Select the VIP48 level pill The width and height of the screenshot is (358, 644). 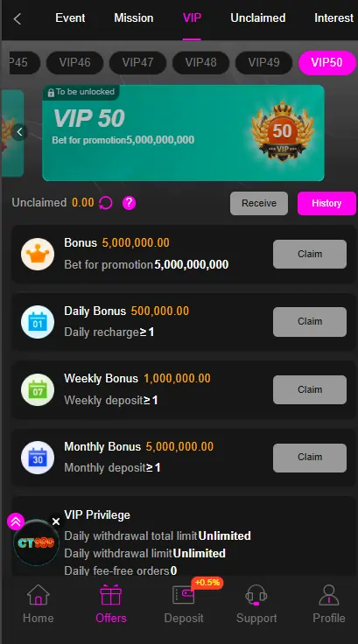click(x=200, y=63)
